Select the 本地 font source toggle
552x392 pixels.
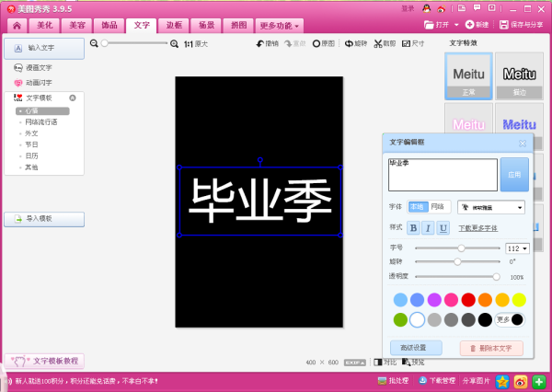418,207
